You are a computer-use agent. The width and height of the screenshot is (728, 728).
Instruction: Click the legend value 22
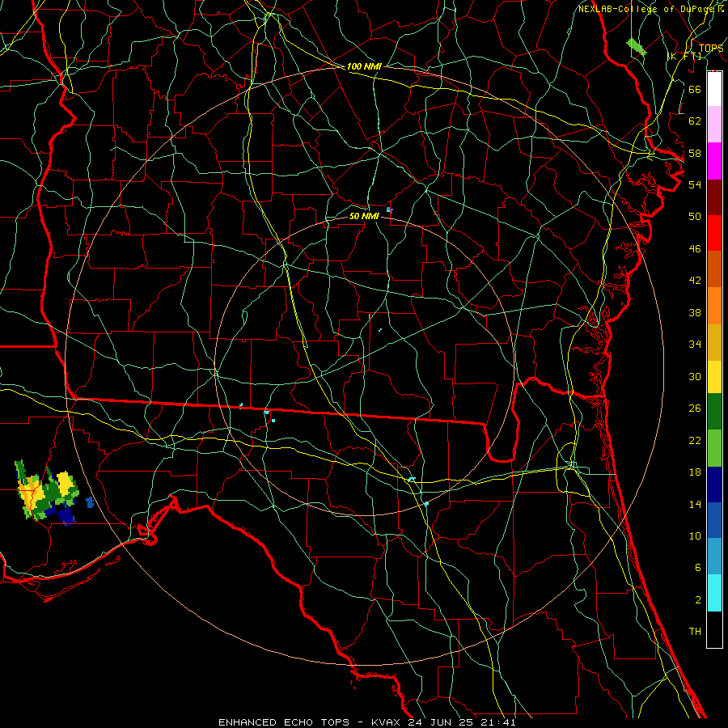[695, 440]
